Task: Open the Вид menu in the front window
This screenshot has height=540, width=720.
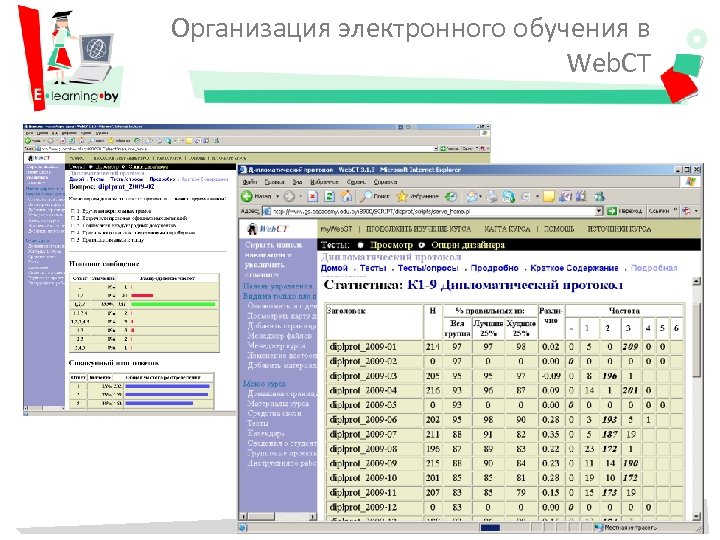Action: [297, 182]
